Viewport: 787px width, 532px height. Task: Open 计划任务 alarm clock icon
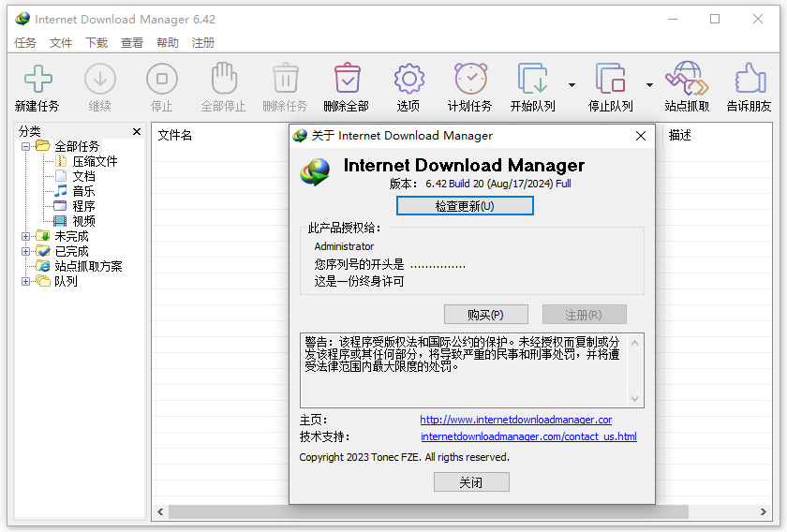click(470, 79)
